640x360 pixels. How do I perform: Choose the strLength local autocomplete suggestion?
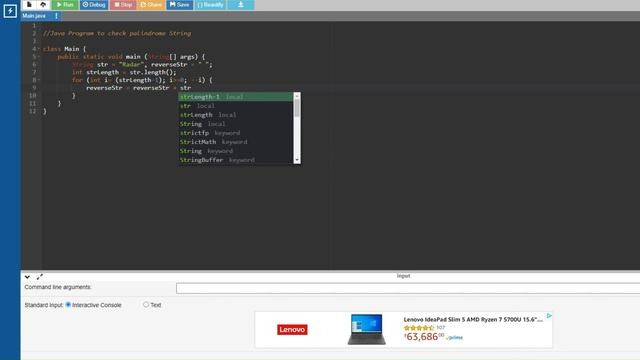(x=236, y=115)
